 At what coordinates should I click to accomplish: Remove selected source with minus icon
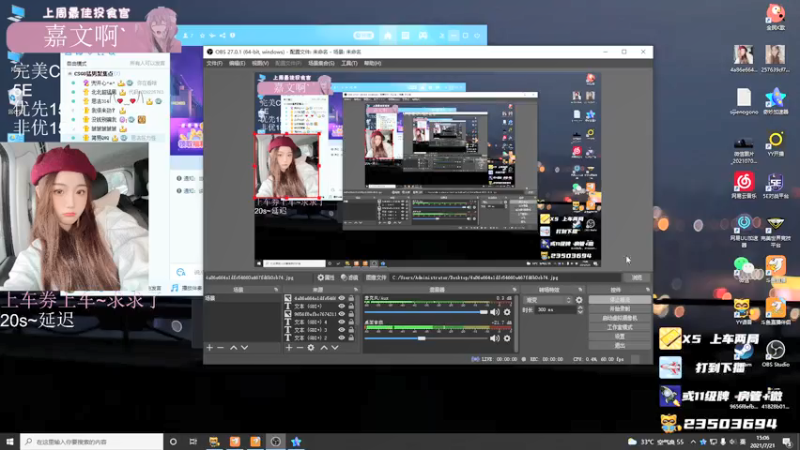point(299,347)
